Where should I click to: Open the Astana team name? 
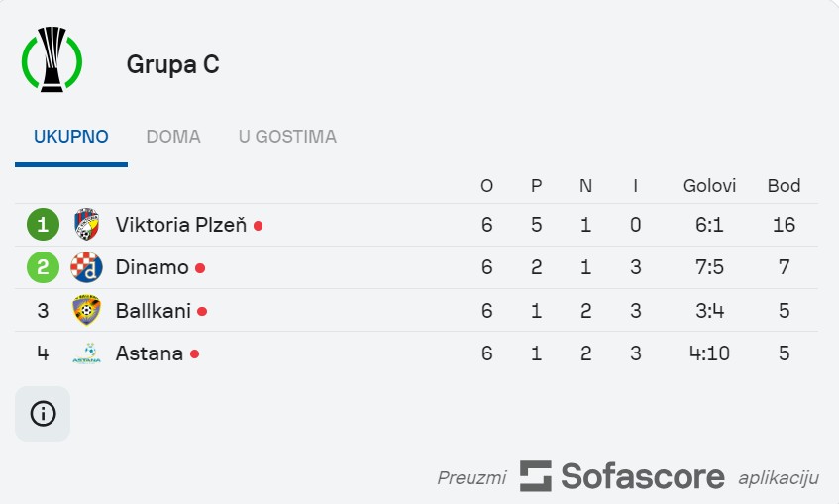point(150,353)
